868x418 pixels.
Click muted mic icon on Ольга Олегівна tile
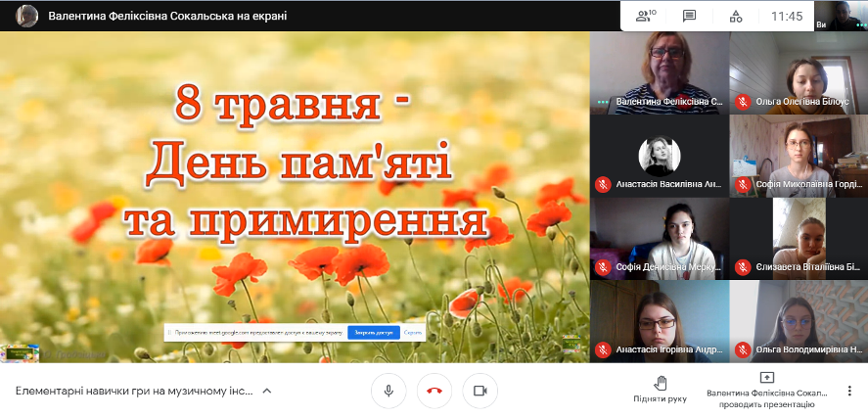pyautogui.click(x=743, y=101)
